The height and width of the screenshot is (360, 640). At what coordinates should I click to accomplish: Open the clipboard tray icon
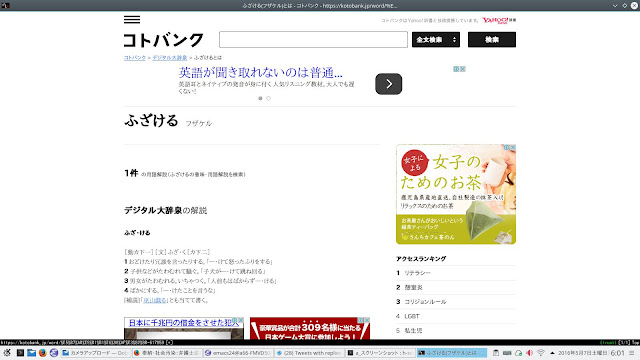[x=496, y=353]
